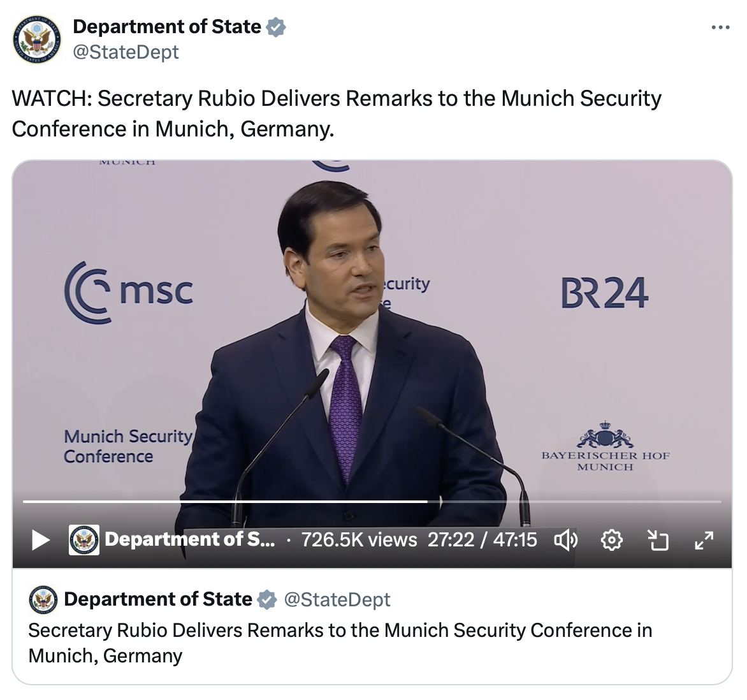The height and width of the screenshot is (700, 747).
Task: Toggle picture-in-picture mini player icon
Action: [658, 541]
